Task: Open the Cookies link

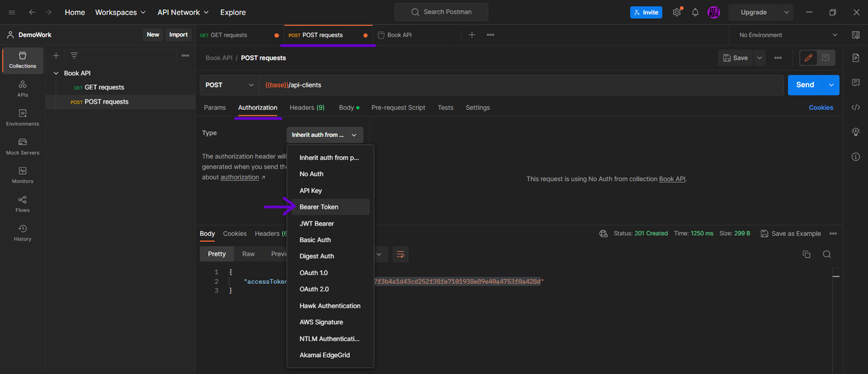Action: tap(821, 108)
